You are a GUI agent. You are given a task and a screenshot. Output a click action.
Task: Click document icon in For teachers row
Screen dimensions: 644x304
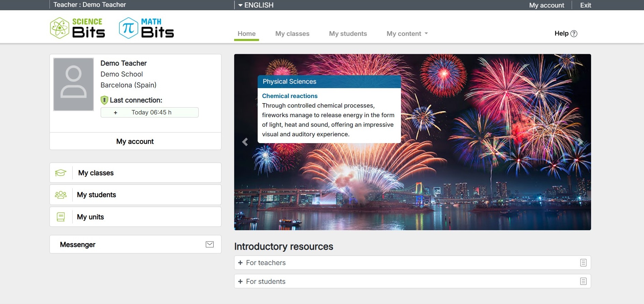click(x=583, y=263)
